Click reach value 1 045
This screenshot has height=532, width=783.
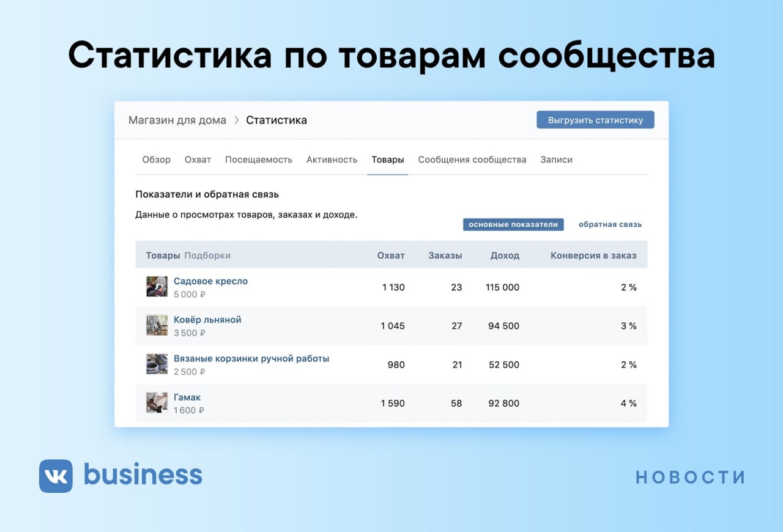(x=393, y=326)
